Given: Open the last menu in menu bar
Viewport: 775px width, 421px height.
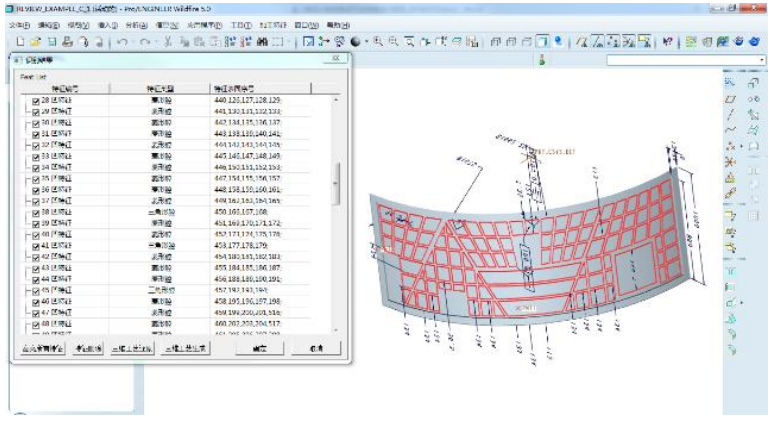Looking at the screenshot, I should click(338, 24).
